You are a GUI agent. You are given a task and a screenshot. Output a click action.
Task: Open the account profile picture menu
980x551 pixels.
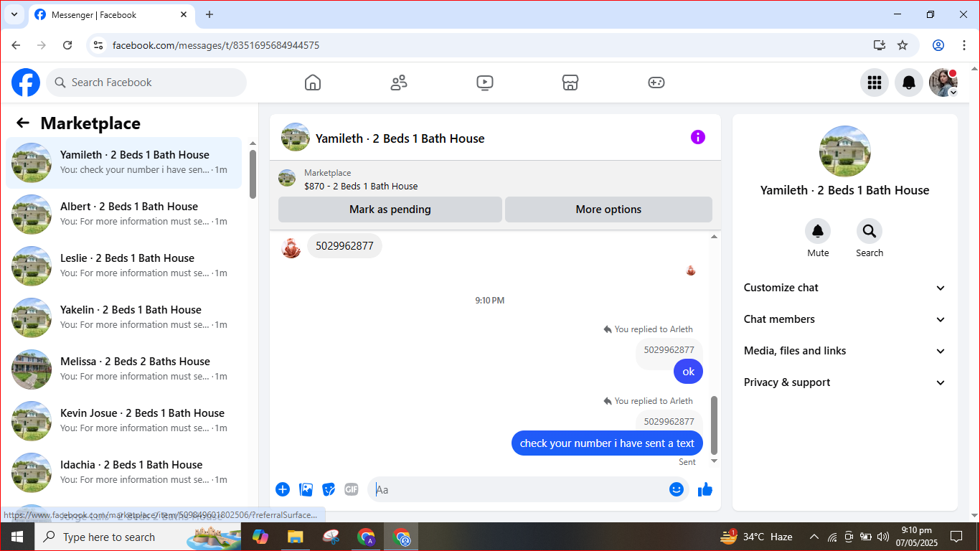coord(943,83)
